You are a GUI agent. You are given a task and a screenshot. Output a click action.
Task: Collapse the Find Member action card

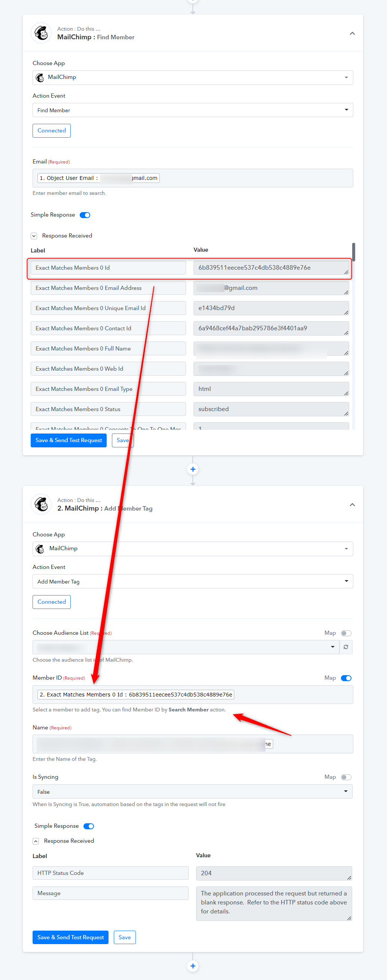[352, 34]
